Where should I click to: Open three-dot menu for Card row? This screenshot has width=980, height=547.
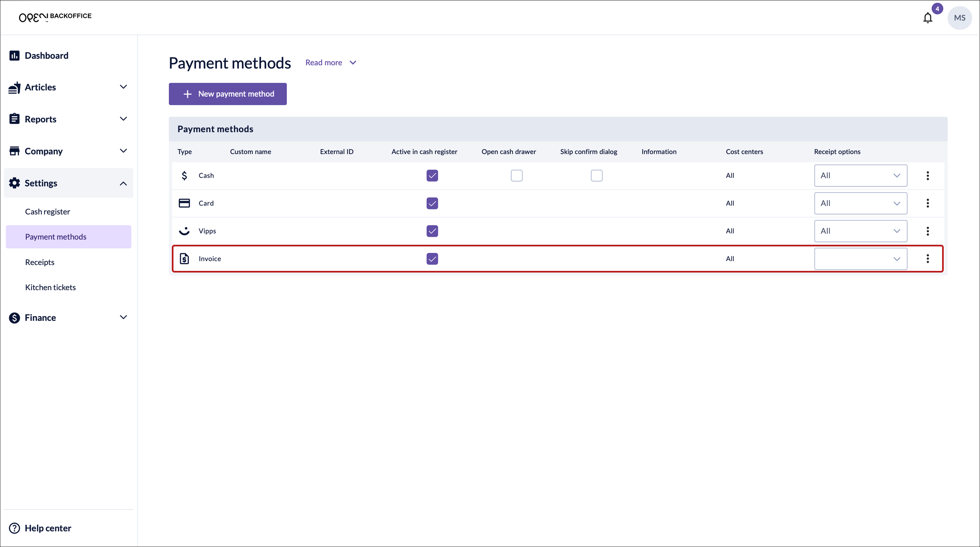coord(927,203)
